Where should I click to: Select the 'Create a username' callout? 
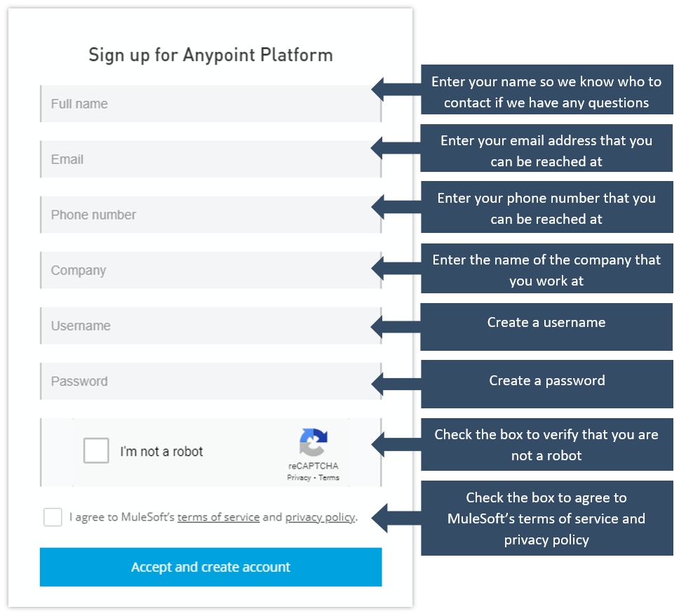pyautogui.click(x=546, y=326)
